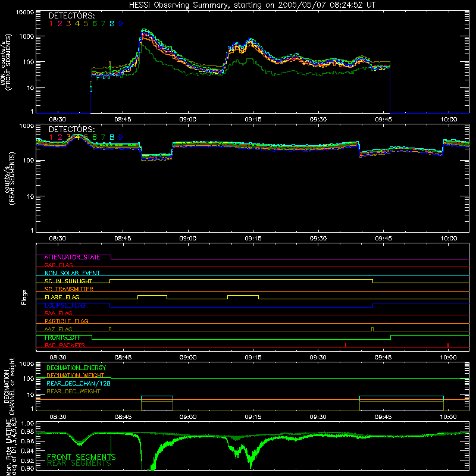The width and height of the screenshot is (476, 476).
Task: Select the ATTENUATOR_STATE flag label
Action: click(x=72, y=257)
